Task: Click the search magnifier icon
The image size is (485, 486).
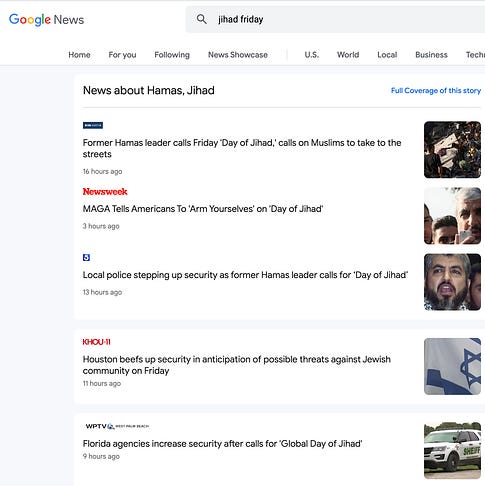Action: click(201, 19)
